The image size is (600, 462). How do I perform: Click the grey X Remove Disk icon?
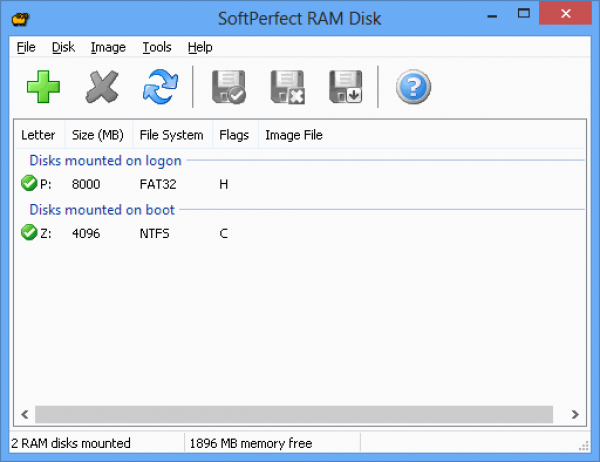tap(101, 87)
